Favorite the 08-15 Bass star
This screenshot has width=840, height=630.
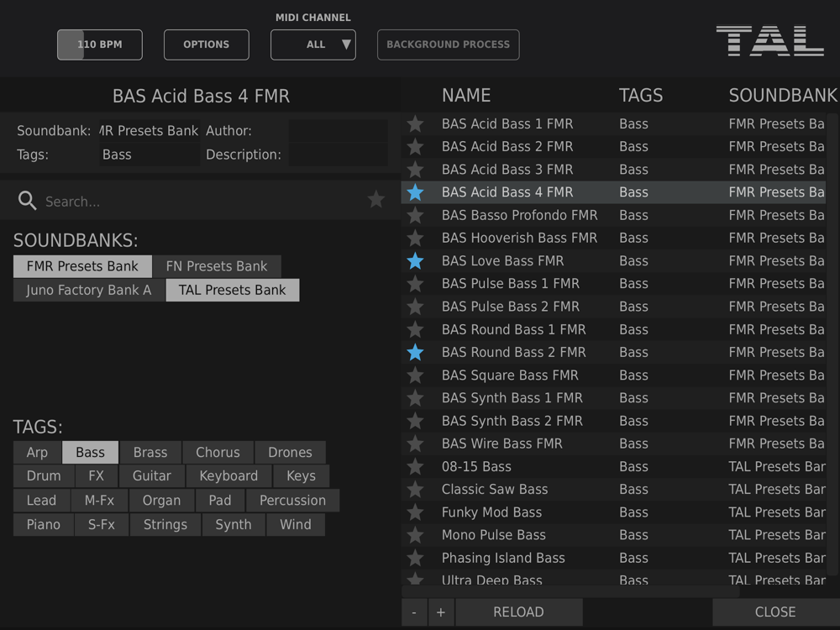tap(415, 466)
